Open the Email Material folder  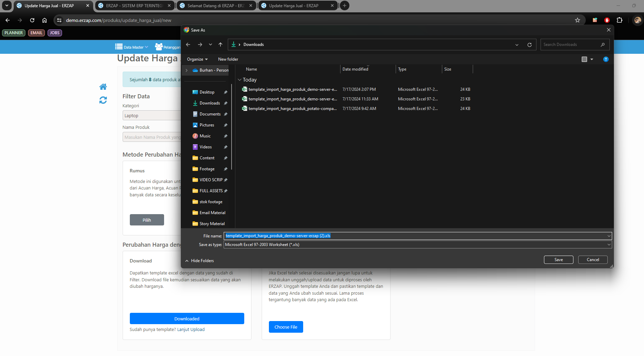(x=212, y=213)
